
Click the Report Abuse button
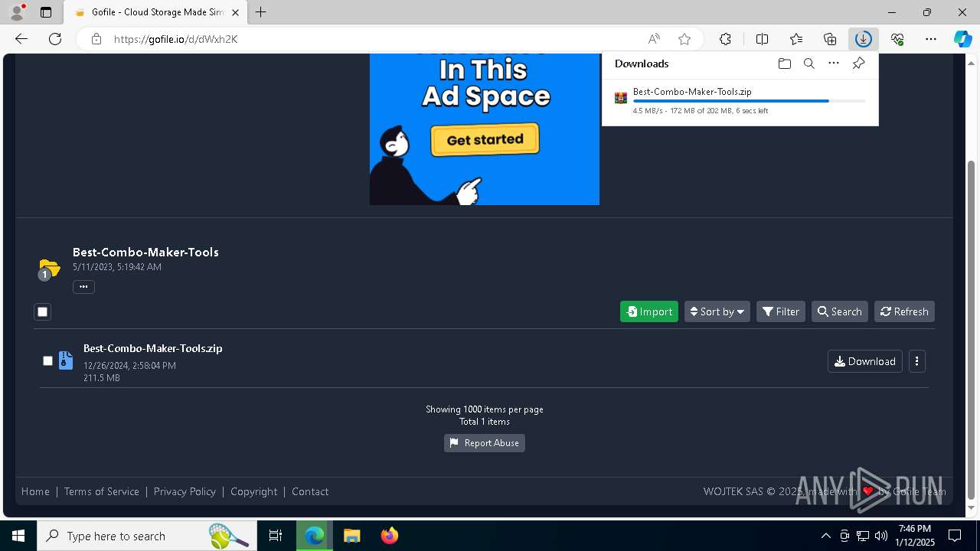pos(485,443)
